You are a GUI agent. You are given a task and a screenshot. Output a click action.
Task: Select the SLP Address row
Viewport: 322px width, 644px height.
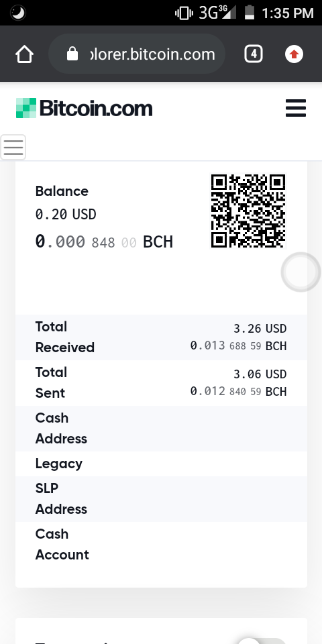(161, 499)
